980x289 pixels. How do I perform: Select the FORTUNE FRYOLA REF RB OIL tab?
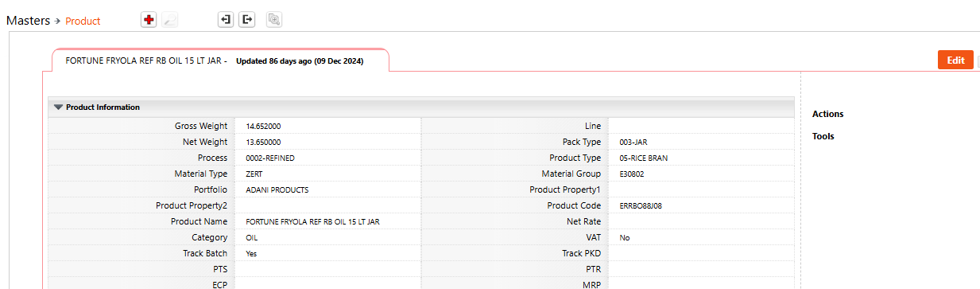[220, 61]
